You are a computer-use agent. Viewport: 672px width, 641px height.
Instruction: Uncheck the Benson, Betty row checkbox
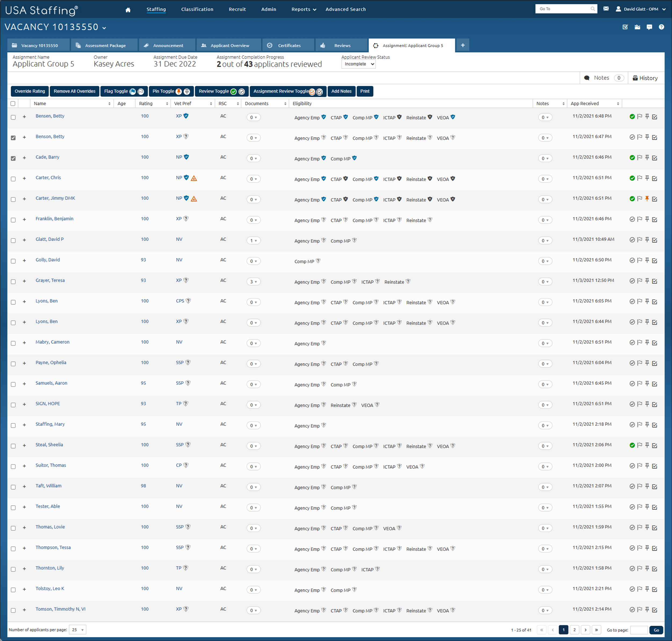pos(13,138)
